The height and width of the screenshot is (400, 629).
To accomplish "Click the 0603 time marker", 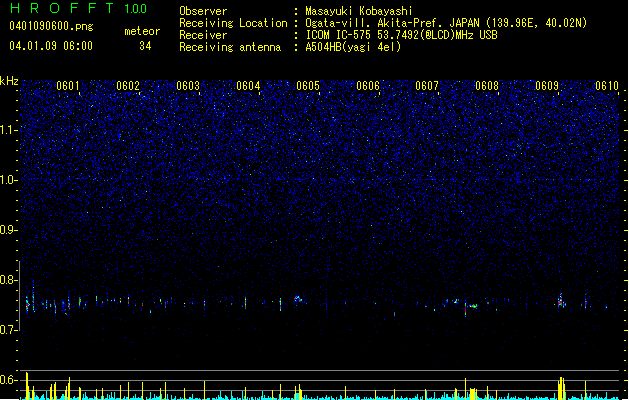I will pos(188,86).
